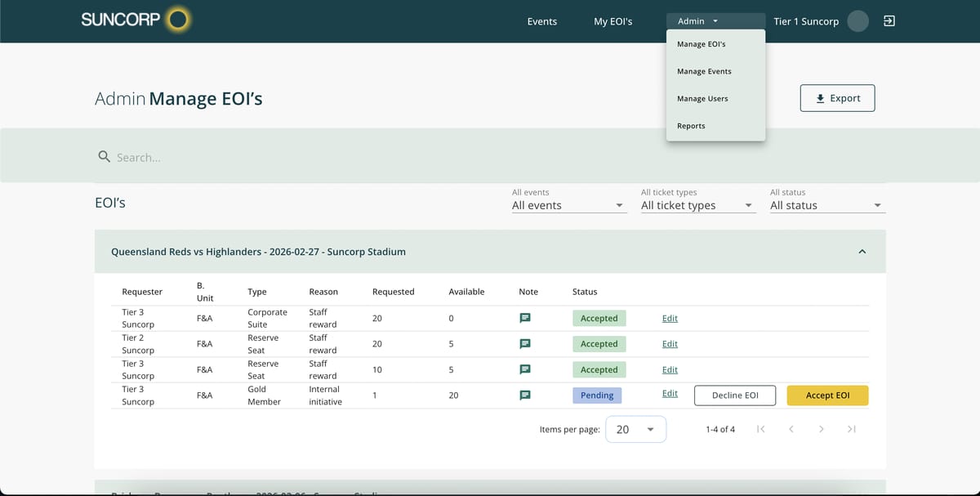Edit the Gold Member pending EOI

pos(670,393)
